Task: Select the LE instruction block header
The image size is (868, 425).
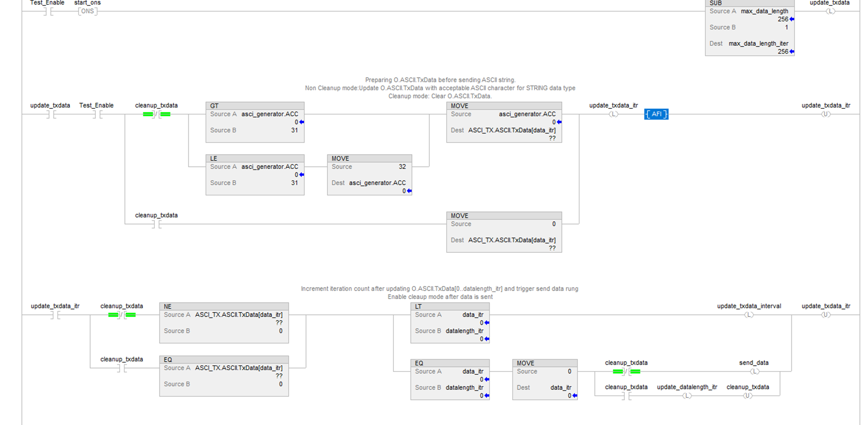Action: coord(255,159)
